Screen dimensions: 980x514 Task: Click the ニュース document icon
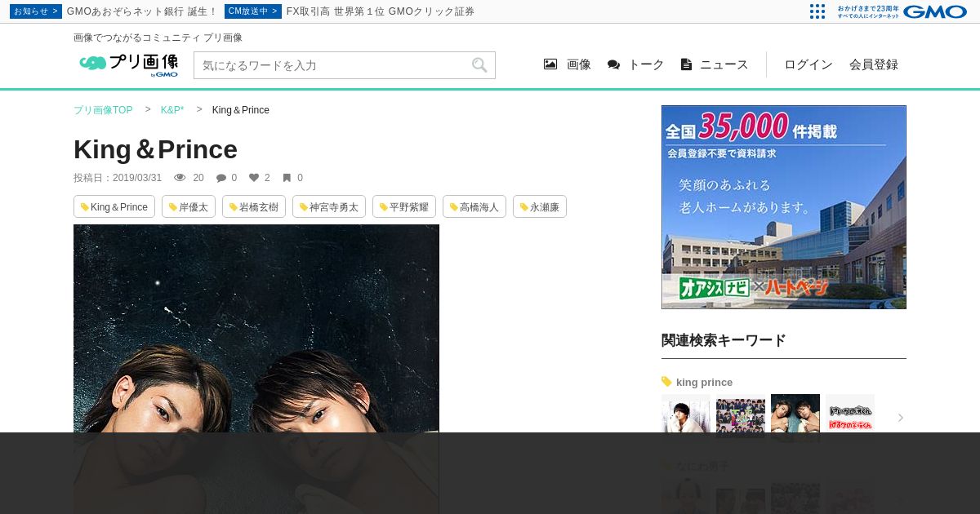[686, 64]
